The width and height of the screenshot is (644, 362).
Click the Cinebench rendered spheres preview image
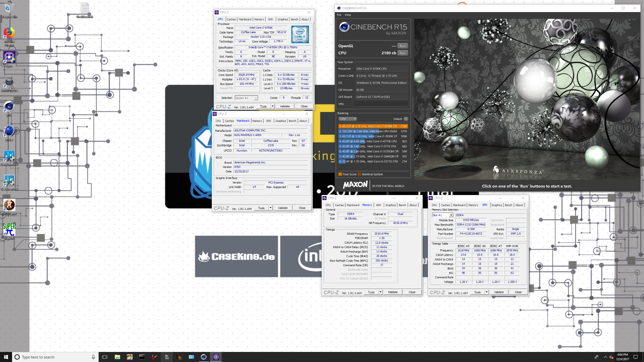click(527, 99)
